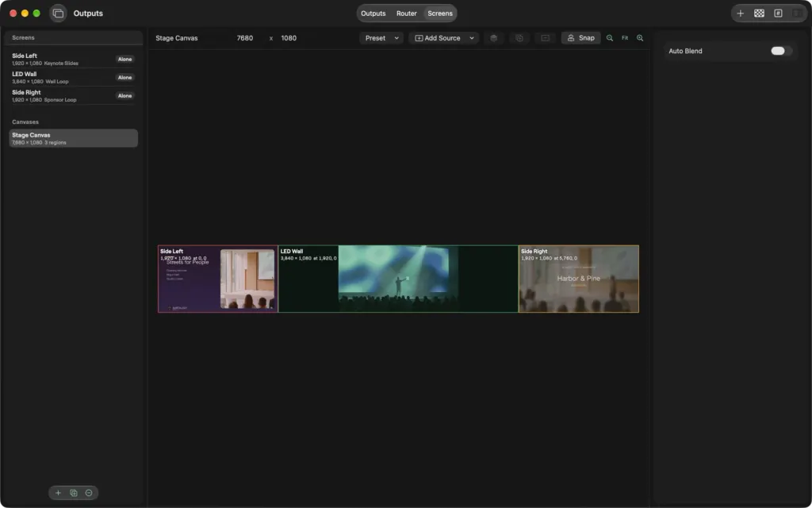Click the duplicate icon below the sidebar

74,492
